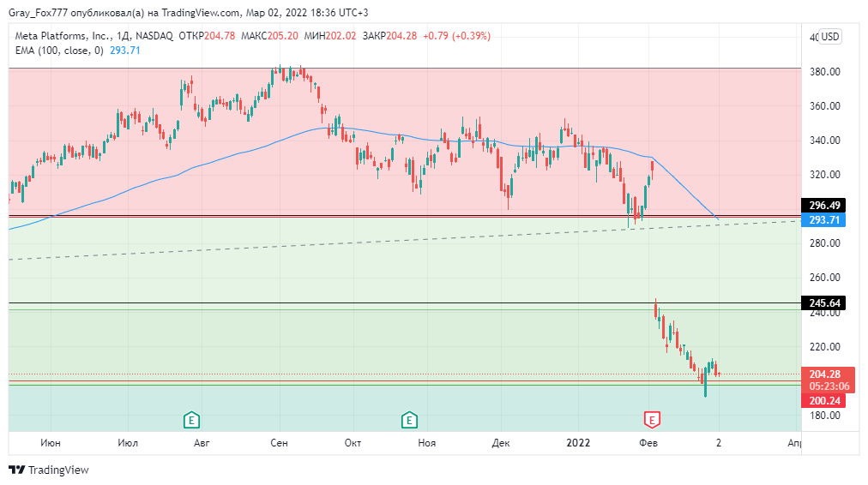Click the blue 293.71 EMA price label
This screenshot has height=485, width=868.
point(823,220)
